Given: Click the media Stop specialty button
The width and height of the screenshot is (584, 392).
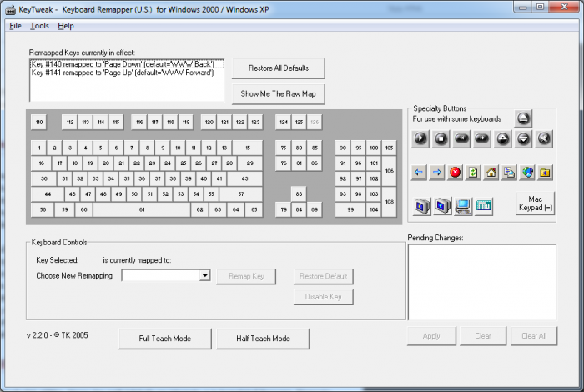Looking at the screenshot, I should [441, 138].
